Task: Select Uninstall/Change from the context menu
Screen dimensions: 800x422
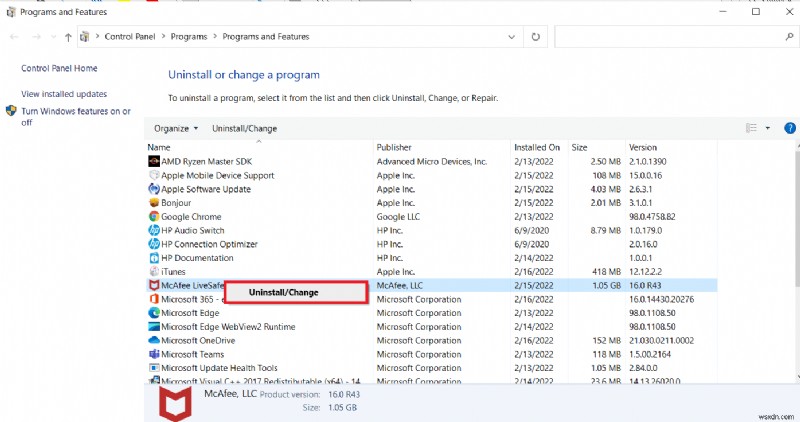Action: (x=296, y=292)
